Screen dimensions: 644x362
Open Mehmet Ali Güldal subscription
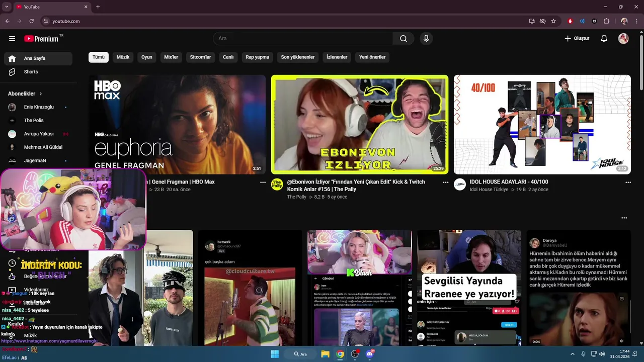(x=38, y=147)
